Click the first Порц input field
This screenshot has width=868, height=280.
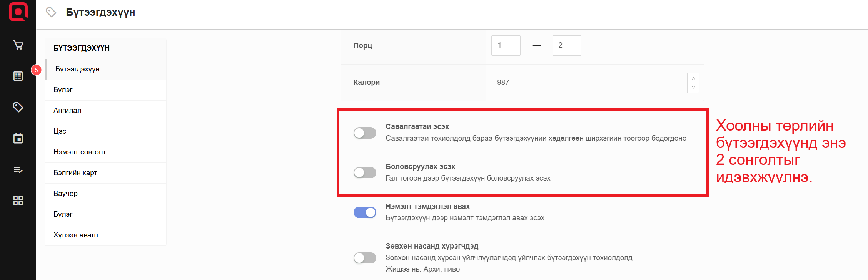click(506, 45)
